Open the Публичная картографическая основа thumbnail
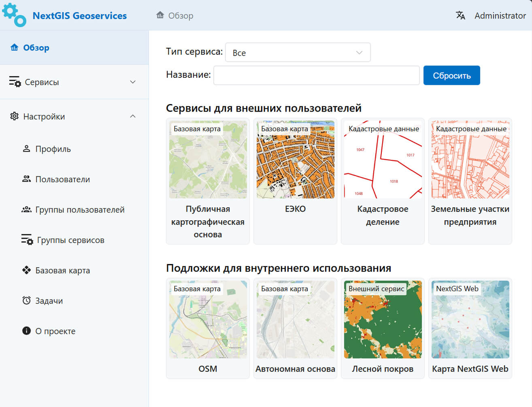Image resolution: width=532 pixels, height=407 pixels. pos(208,160)
